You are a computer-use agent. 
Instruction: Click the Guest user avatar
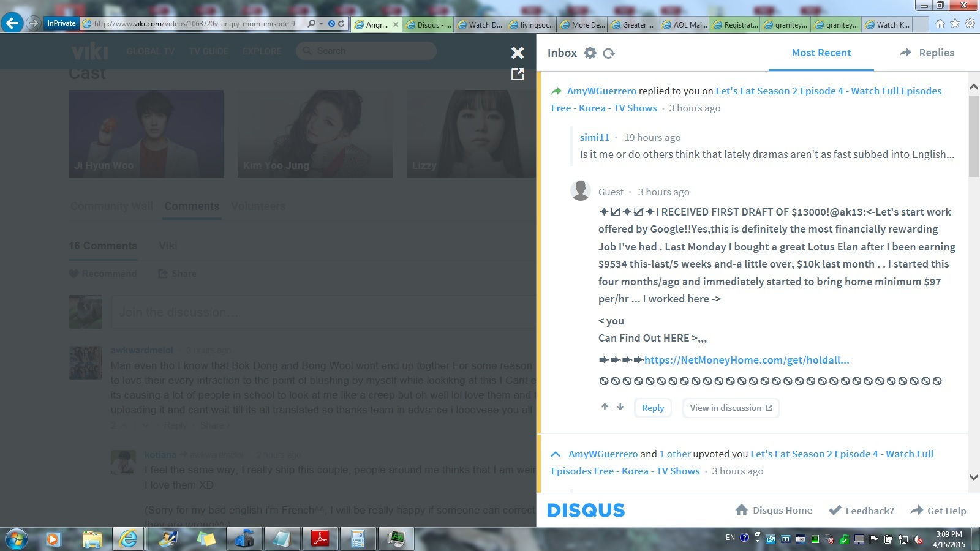coord(581,190)
